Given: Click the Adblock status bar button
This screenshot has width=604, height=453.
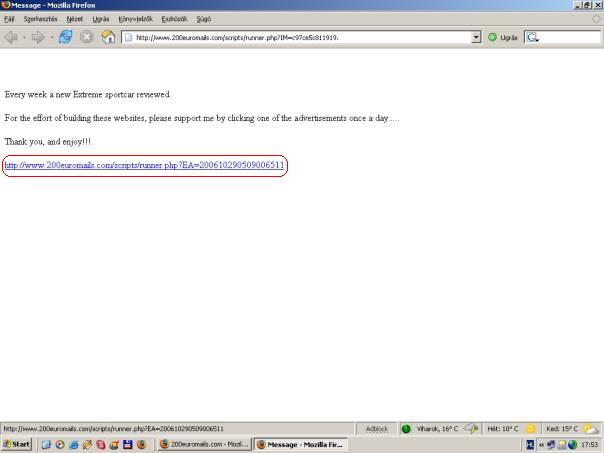Looking at the screenshot, I should pyautogui.click(x=376, y=428).
